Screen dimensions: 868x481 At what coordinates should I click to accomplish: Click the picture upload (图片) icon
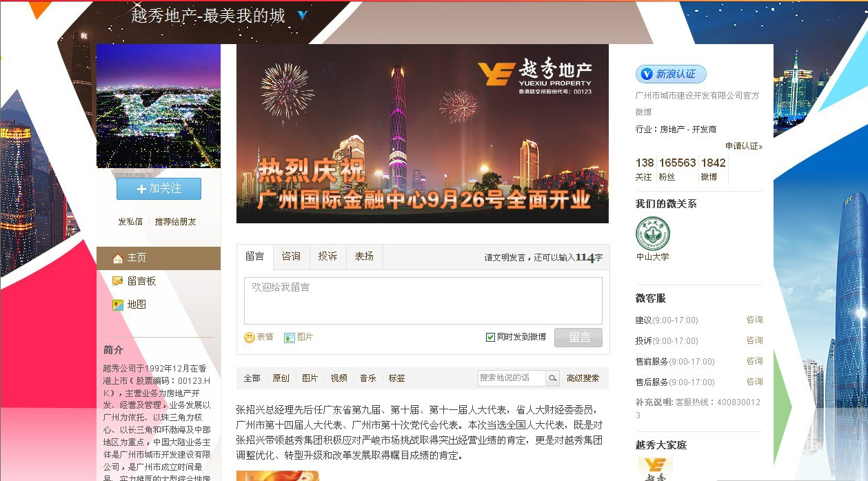coord(290,338)
